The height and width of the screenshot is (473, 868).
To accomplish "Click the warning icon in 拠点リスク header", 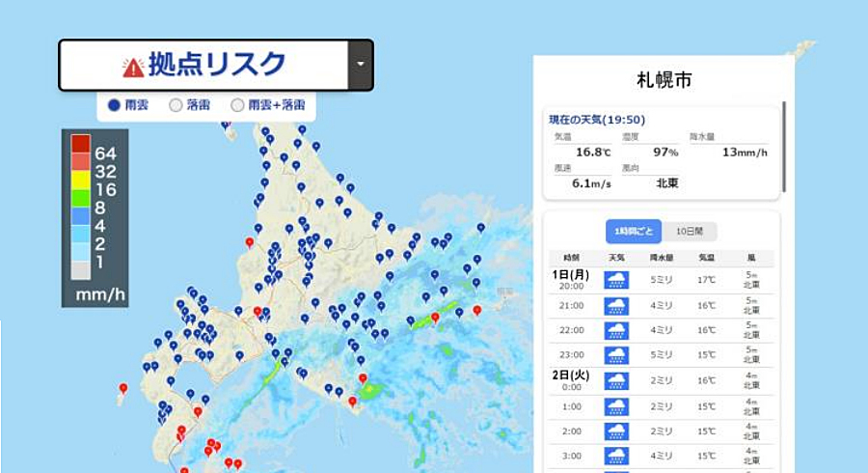I will [133, 67].
